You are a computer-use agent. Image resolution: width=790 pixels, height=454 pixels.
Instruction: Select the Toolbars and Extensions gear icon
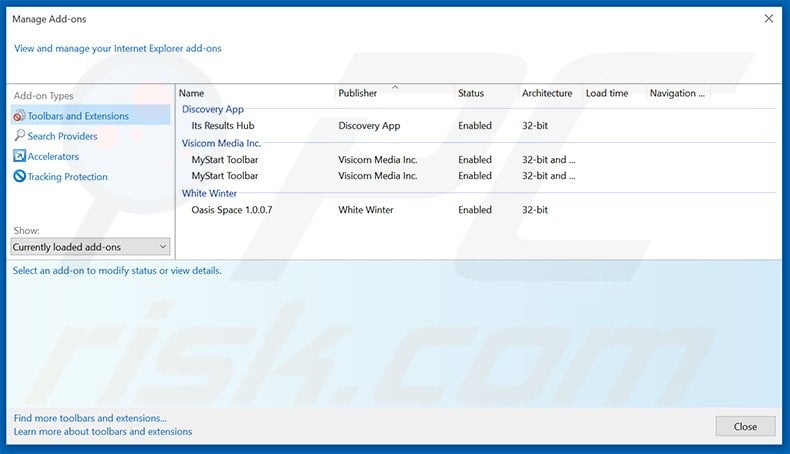(19, 116)
